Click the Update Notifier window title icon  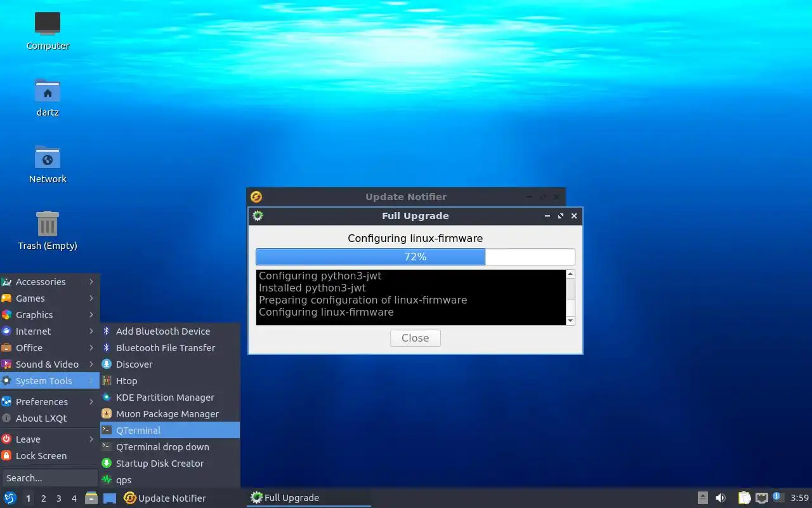point(256,197)
